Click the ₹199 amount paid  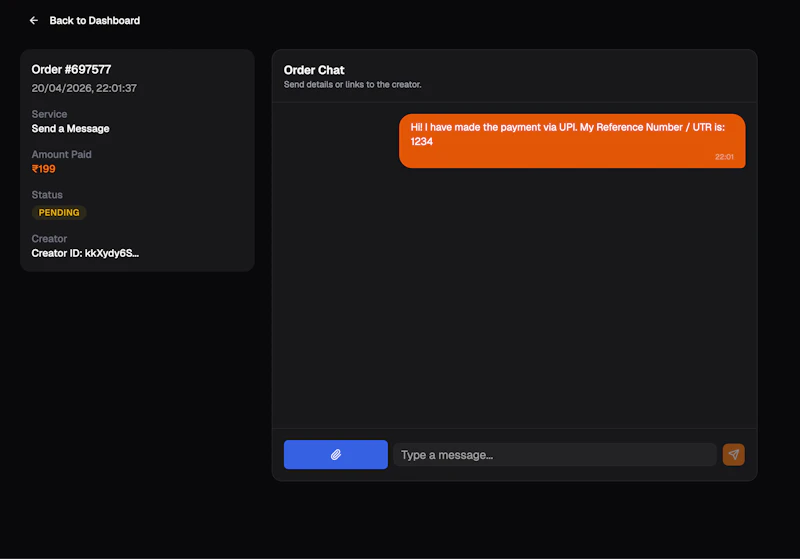[x=43, y=169]
